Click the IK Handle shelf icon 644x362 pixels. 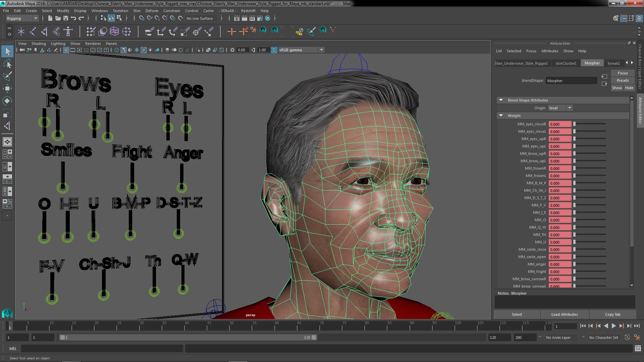pyautogui.click(x=45, y=32)
